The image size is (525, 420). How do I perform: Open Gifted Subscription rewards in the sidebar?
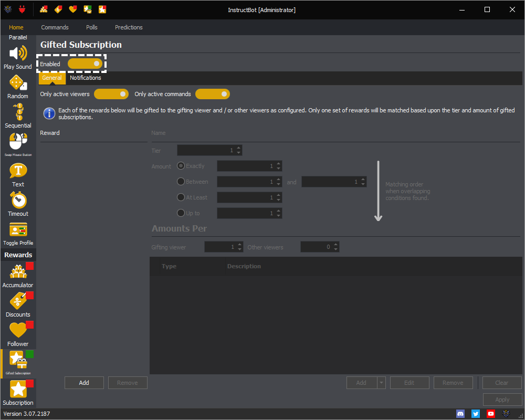18,364
